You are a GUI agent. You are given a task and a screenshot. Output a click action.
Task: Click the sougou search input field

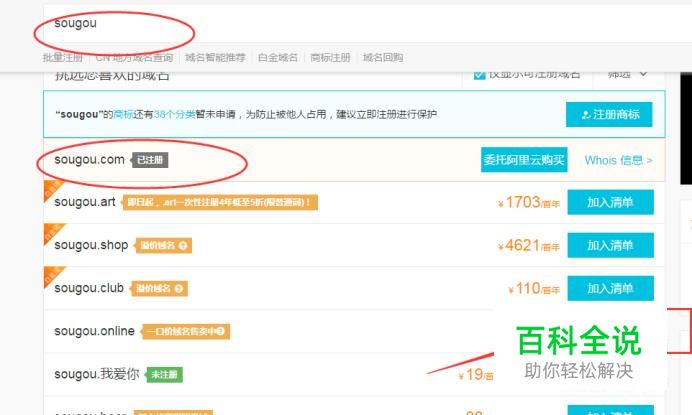coord(368,24)
